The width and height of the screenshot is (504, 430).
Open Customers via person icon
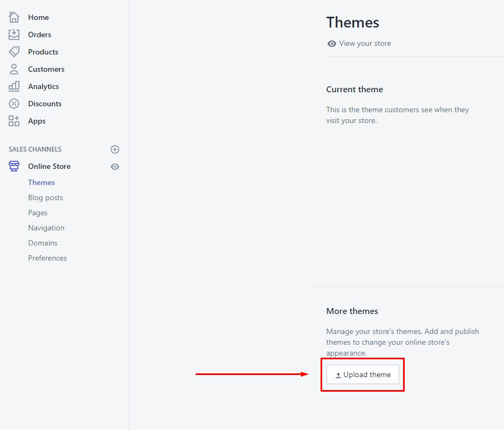point(14,69)
